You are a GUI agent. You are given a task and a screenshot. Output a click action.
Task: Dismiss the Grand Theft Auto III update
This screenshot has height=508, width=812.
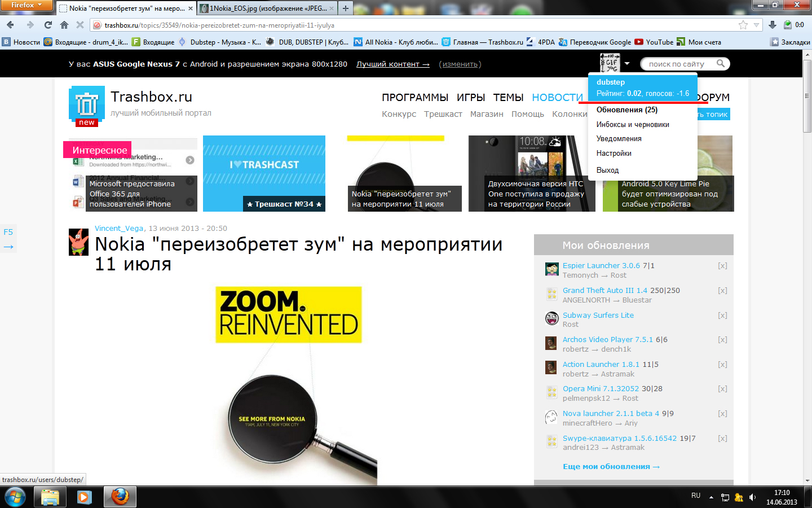(722, 290)
